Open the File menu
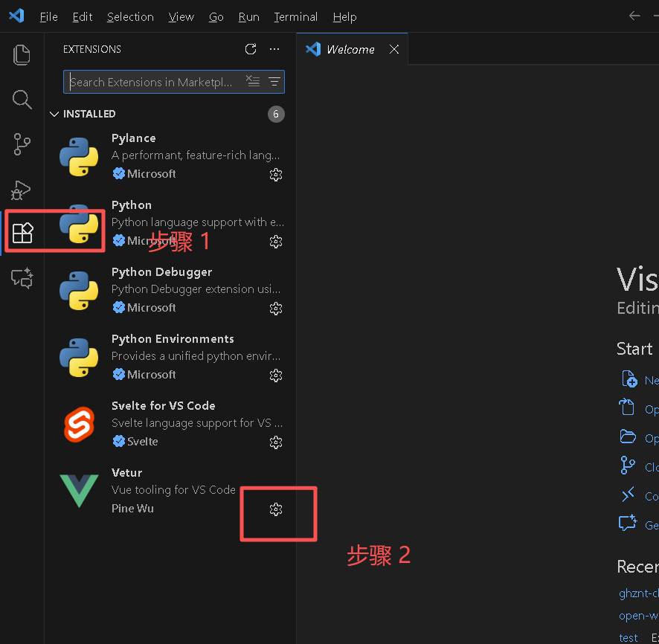Viewport: 659px width, 644px height. pos(49,17)
